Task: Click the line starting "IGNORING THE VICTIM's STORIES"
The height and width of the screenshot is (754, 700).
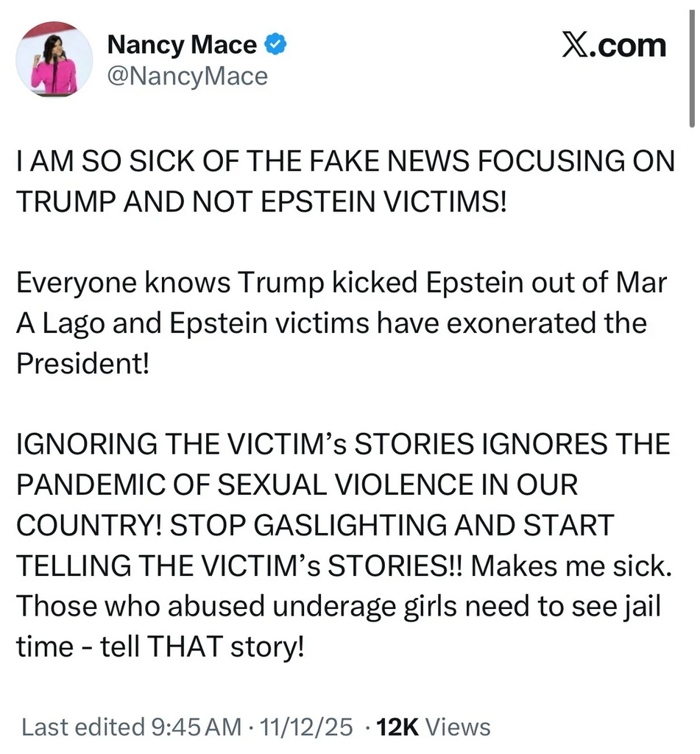Action: click(342, 445)
